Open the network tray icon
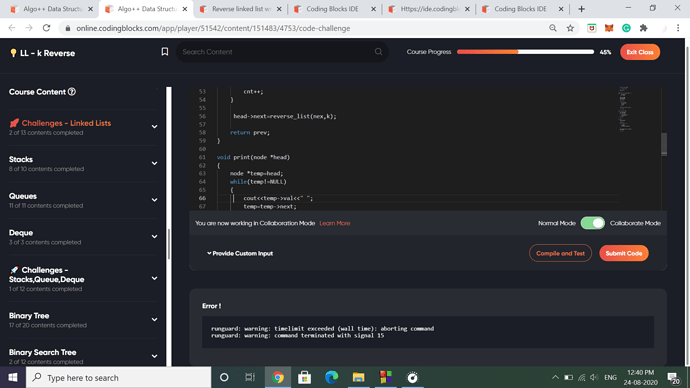Screen dimensions: 690x388 [x=582, y=377]
